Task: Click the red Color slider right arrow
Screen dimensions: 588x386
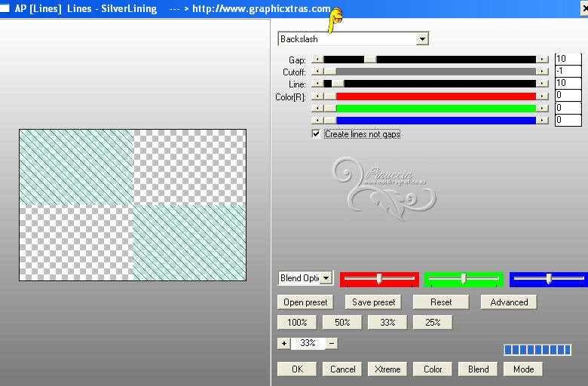Action: [542, 96]
